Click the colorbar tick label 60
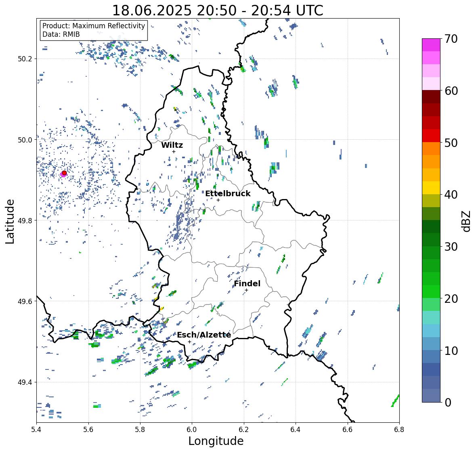 (451, 91)
